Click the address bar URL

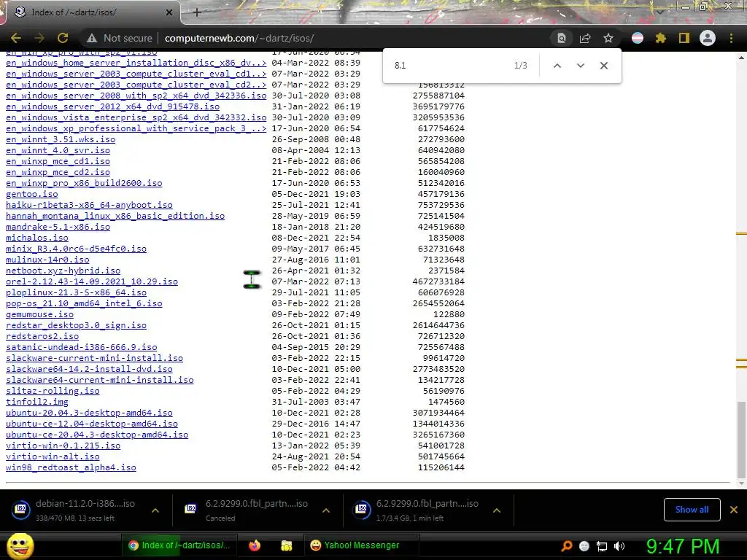pyautogui.click(x=239, y=38)
